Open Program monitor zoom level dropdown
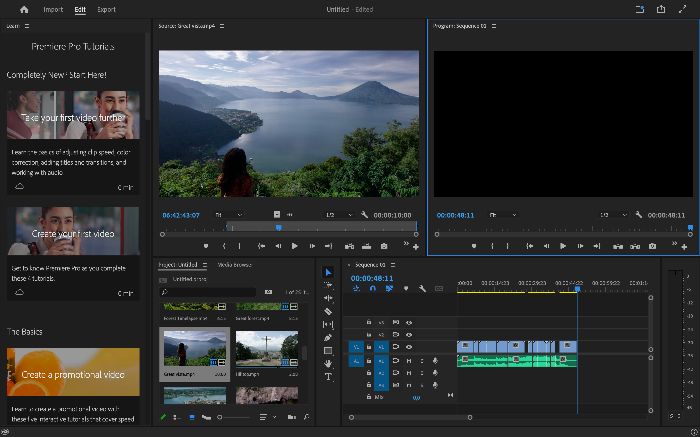 (503, 215)
